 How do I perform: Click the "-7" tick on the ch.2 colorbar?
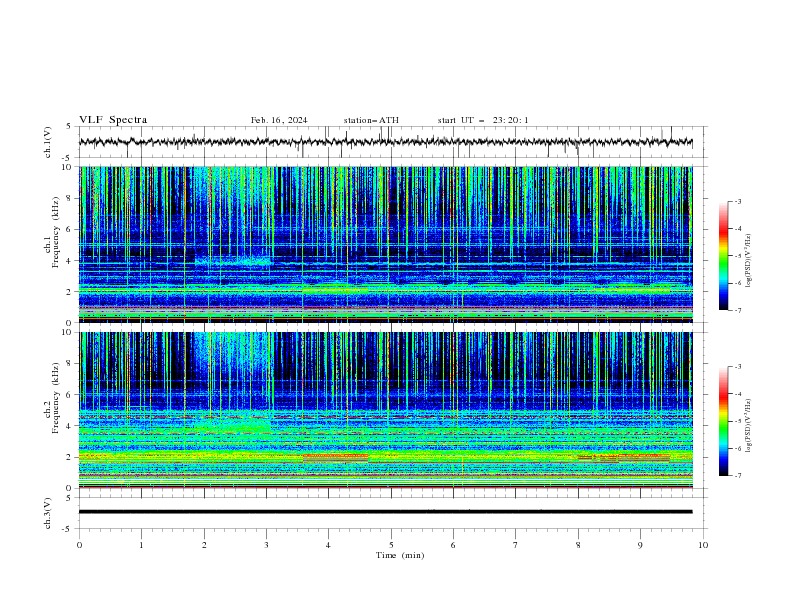click(x=737, y=475)
